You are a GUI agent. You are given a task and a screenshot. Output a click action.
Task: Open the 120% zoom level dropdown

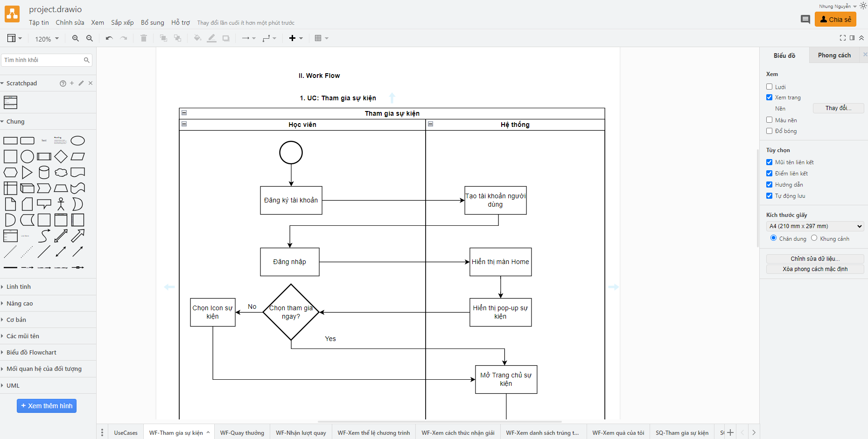click(47, 39)
